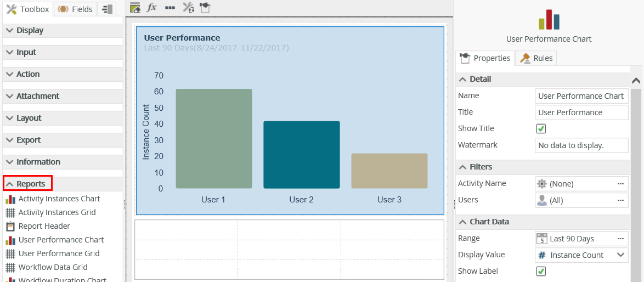Open Users ellipsis picker
The height and width of the screenshot is (282, 644).
point(620,200)
